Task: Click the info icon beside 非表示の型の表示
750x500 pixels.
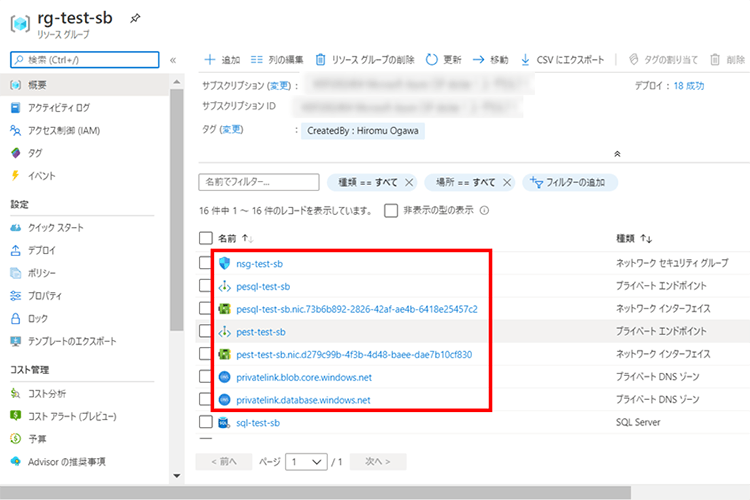Action: (x=484, y=211)
